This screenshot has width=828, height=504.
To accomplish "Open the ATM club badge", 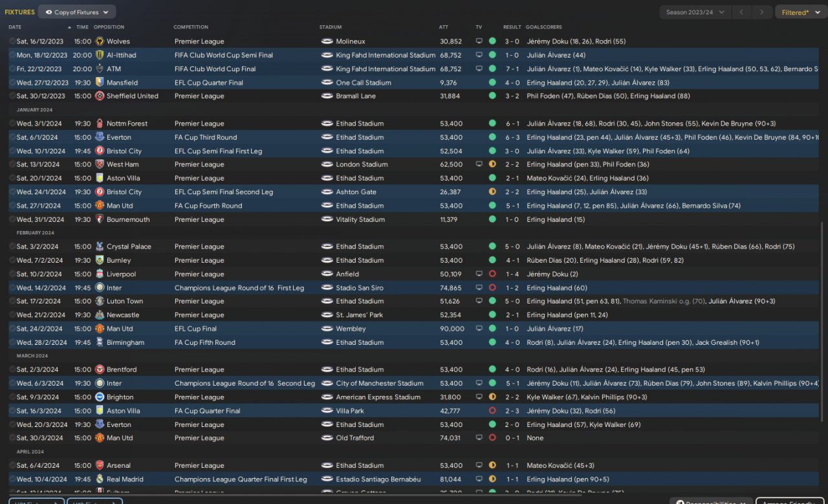I will coord(100,69).
